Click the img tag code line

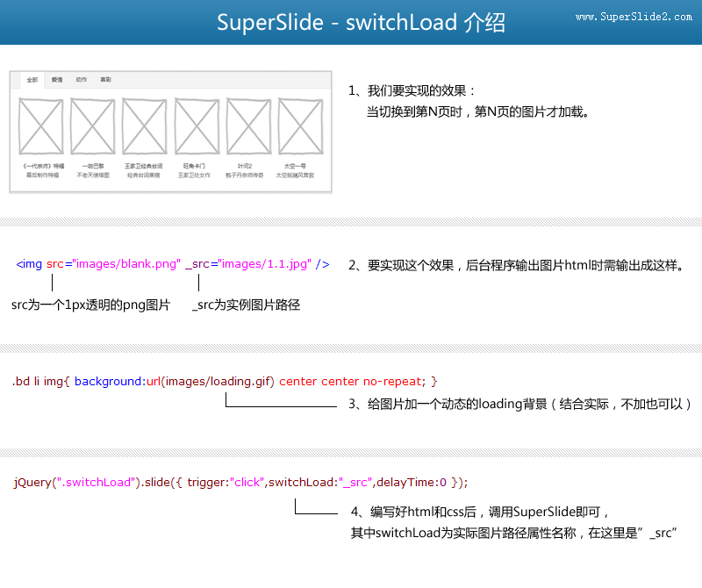click(x=173, y=263)
